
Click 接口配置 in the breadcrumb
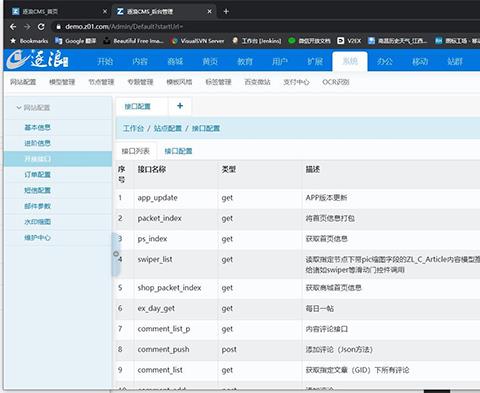pos(206,128)
